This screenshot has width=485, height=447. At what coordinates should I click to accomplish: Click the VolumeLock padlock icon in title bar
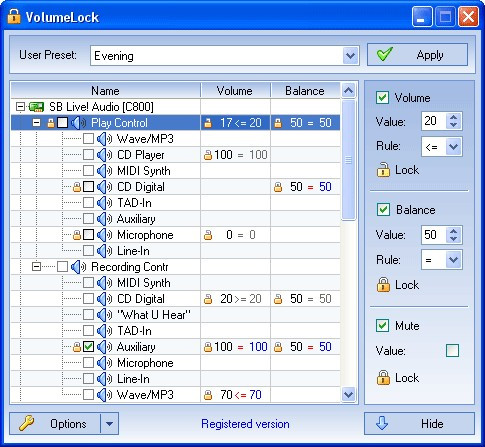pyautogui.click(x=14, y=16)
